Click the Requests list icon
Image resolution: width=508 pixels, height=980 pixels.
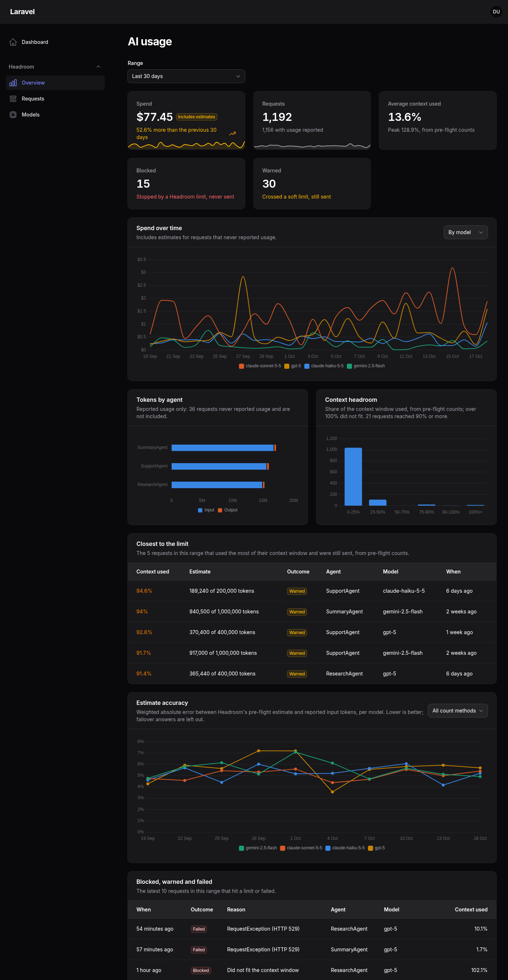(13, 99)
